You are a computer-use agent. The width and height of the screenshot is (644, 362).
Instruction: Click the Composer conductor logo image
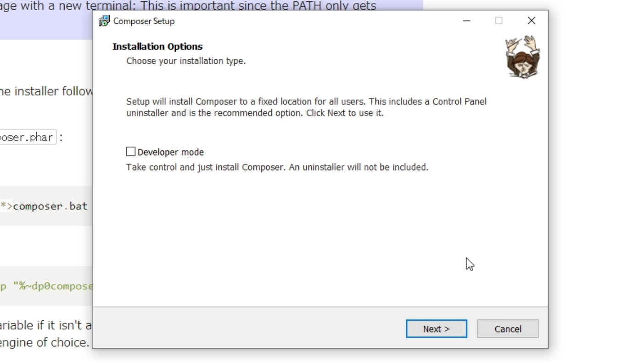point(522,57)
